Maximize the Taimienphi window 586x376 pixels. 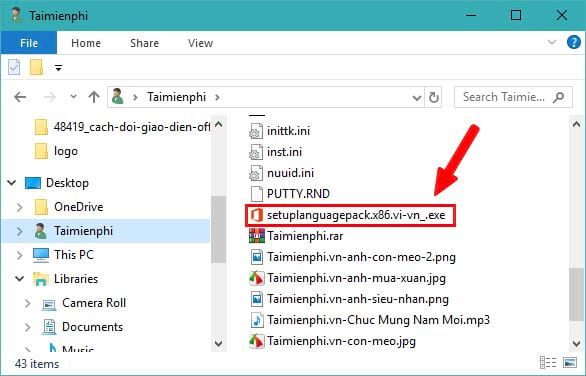click(516, 15)
